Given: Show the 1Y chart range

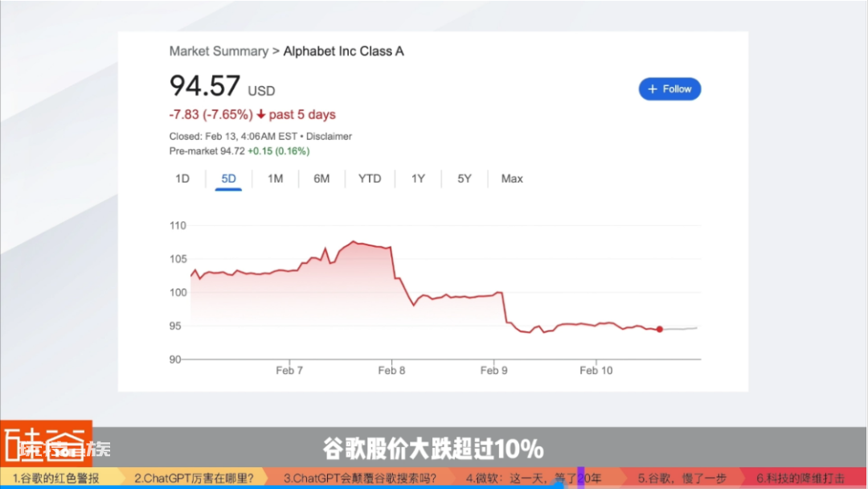Looking at the screenshot, I should (418, 179).
